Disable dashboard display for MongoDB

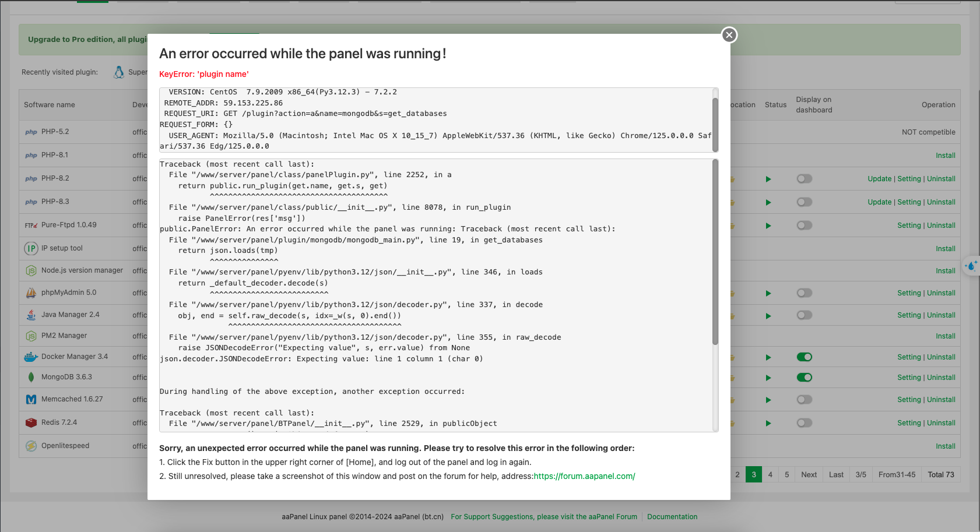[805, 378]
